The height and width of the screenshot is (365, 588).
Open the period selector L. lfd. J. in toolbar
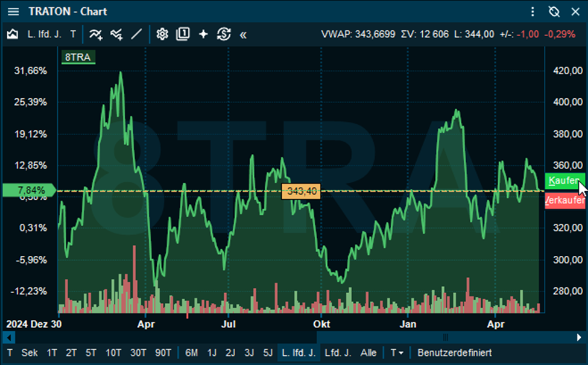[44, 34]
